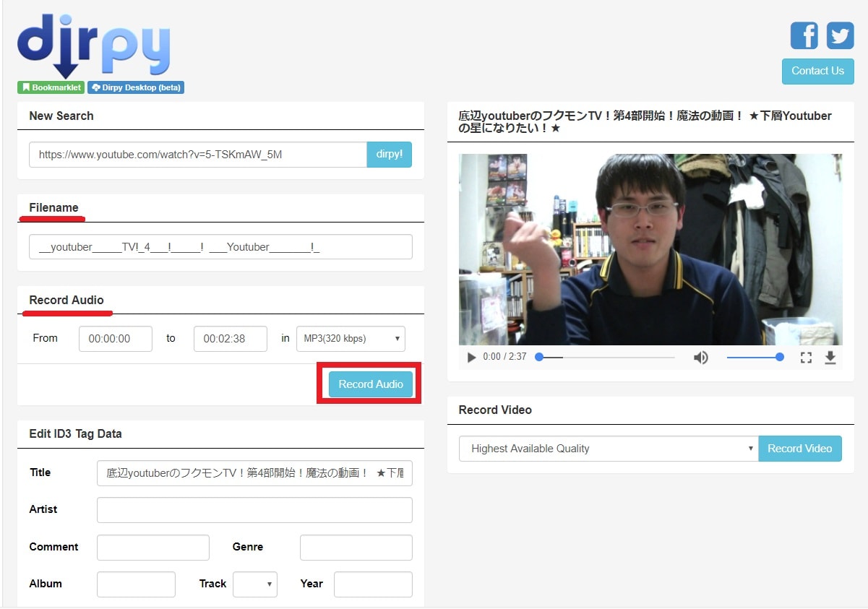868x609 pixels.
Task: Download video using player download icon
Action: [830, 358]
